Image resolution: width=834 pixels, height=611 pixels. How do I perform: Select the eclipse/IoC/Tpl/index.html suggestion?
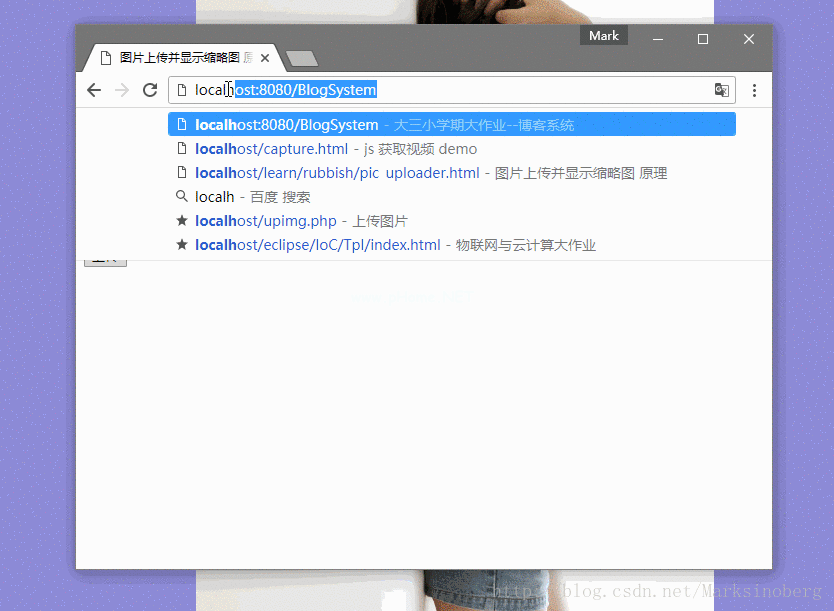pos(317,245)
